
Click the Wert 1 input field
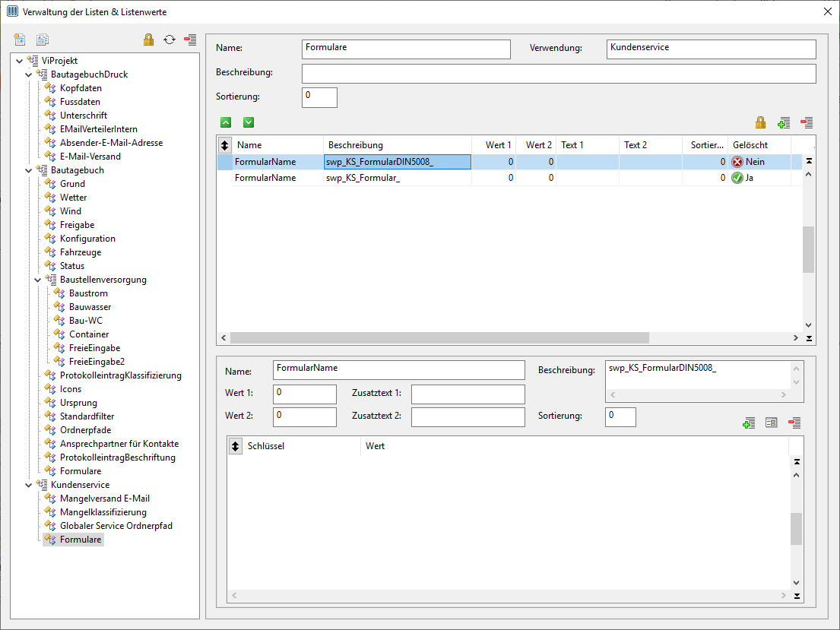pyautogui.click(x=305, y=394)
